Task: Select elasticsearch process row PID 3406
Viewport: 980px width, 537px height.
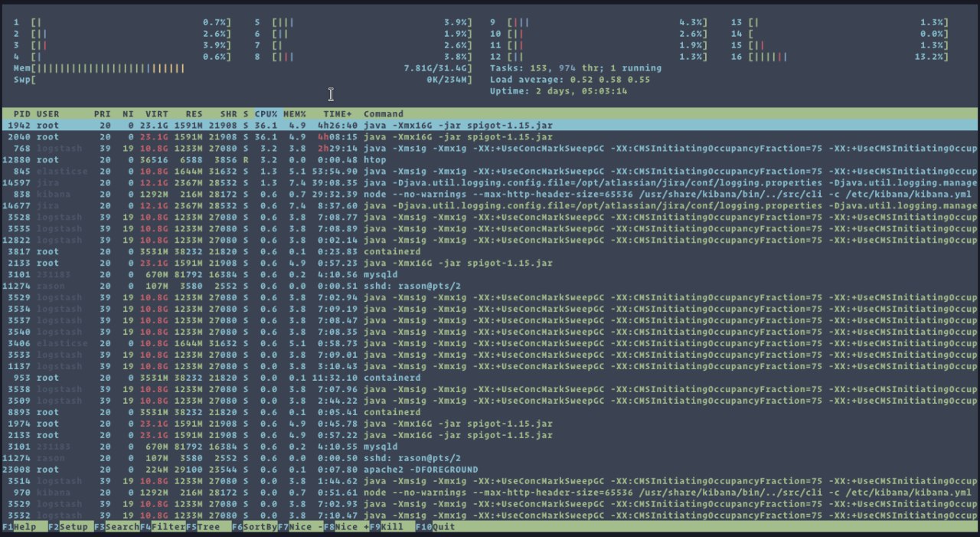Action: tap(490, 343)
